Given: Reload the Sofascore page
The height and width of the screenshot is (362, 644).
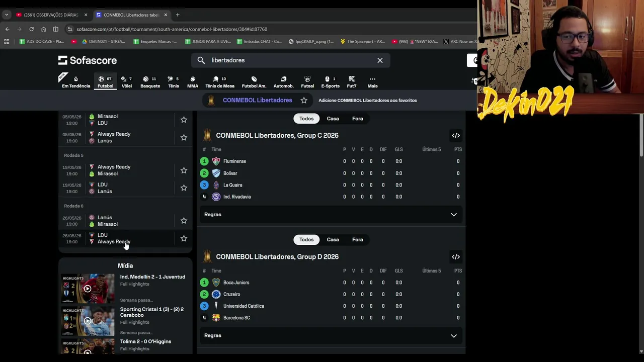Looking at the screenshot, I should (31, 29).
